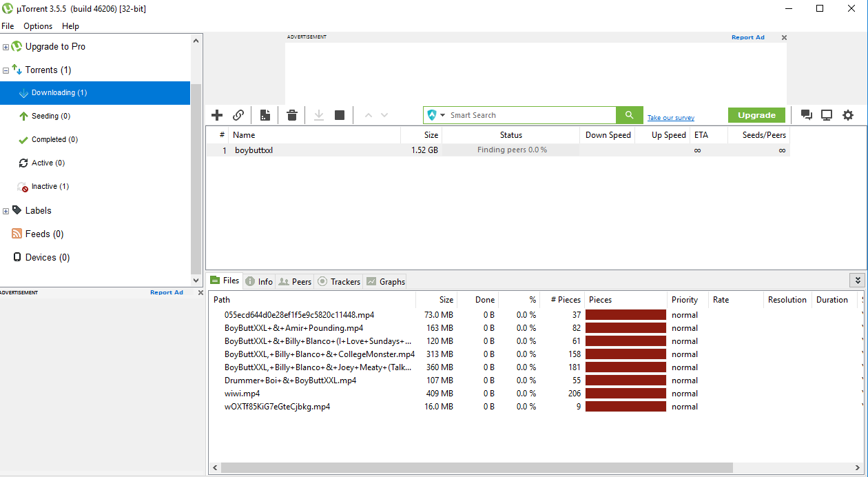
Task: Open uTorrent Remote devices icon
Action: click(x=826, y=115)
